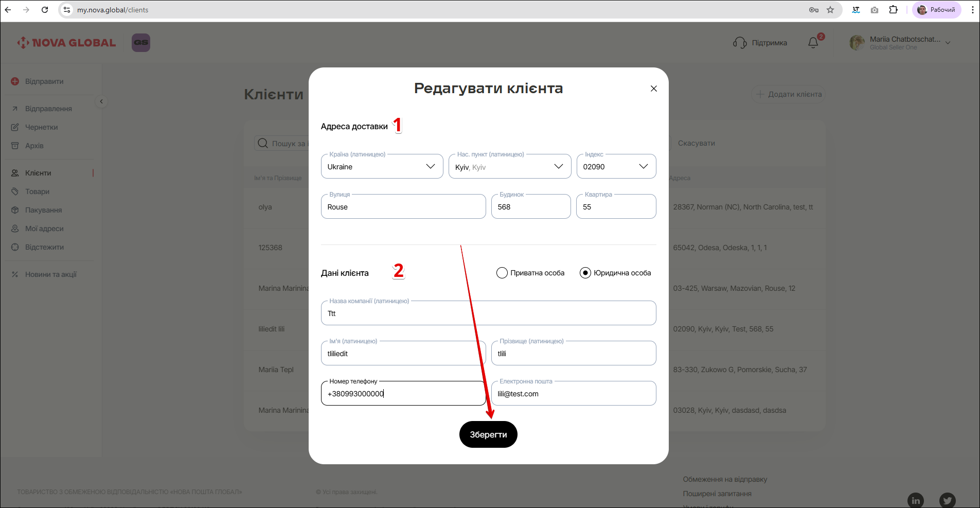Click the user avatar photo
The height and width of the screenshot is (508, 980).
coord(857,43)
